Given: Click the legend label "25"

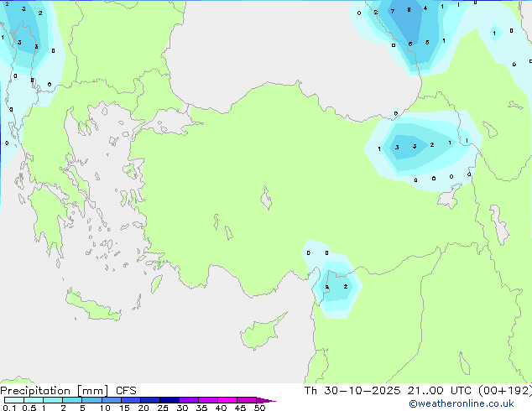Looking at the screenshot, I should point(163,408).
